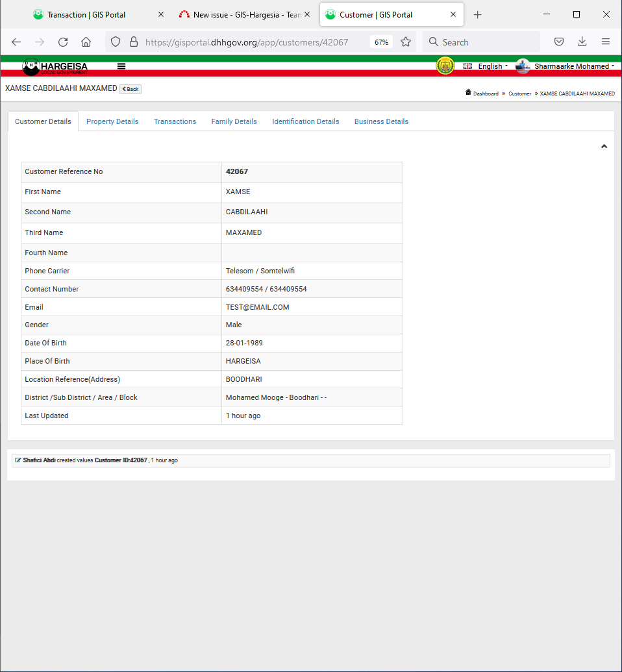The height and width of the screenshot is (672, 622).
Task: Close the Customer GIS Portal tab
Action: [x=453, y=14]
